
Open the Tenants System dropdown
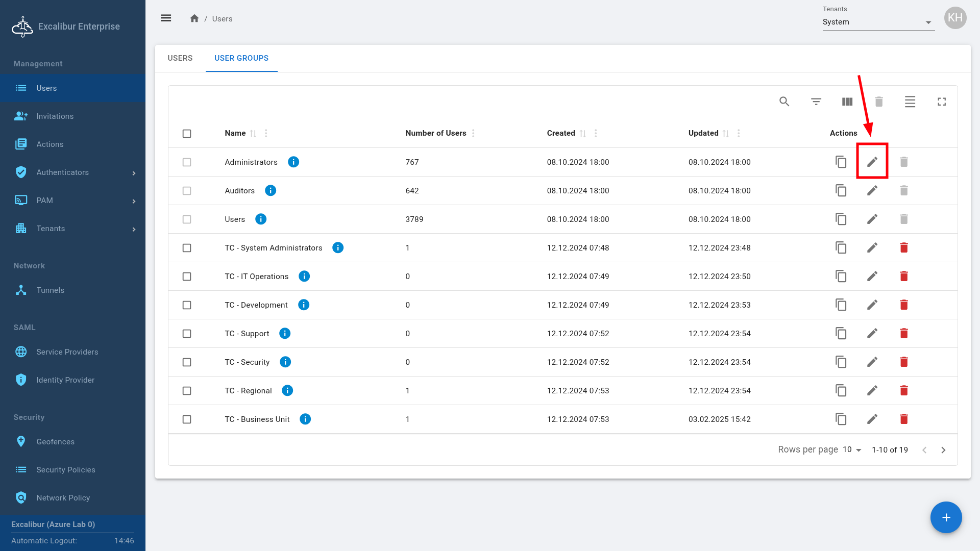coord(878,22)
